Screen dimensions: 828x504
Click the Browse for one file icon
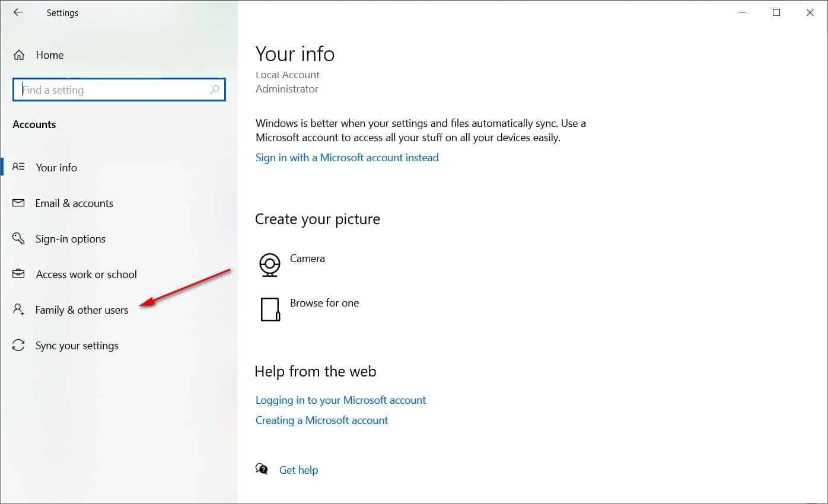(x=270, y=309)
